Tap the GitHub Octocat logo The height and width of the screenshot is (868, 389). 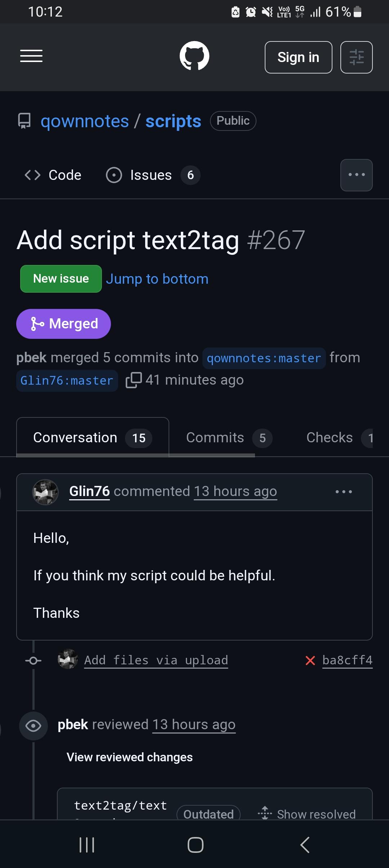[194, 56]
